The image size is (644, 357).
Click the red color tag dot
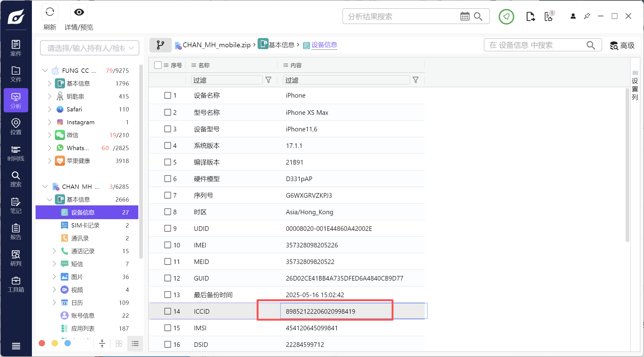point(42,343)
